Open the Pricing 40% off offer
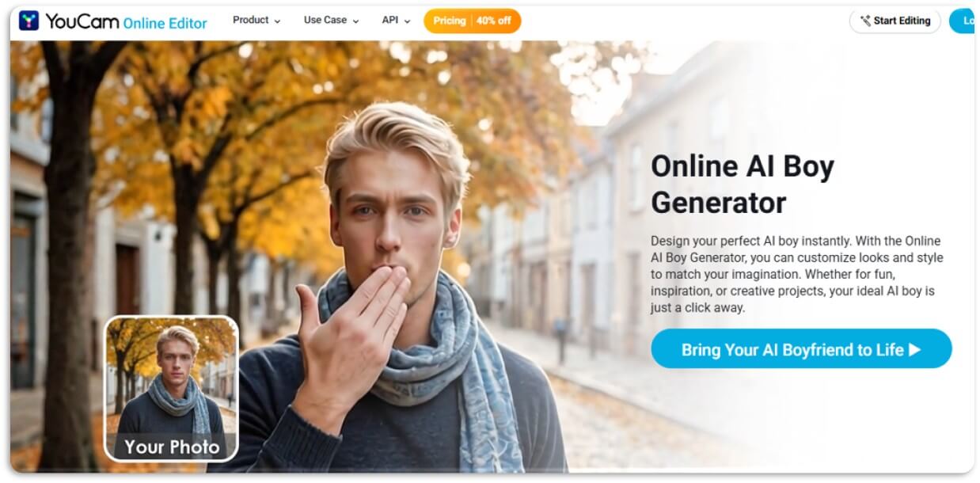The width and height of the screenshot is (980, 483). click(x=473, y=21)
